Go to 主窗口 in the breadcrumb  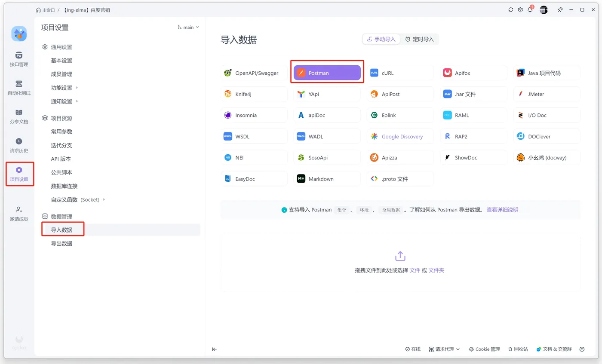pos(46,9)
